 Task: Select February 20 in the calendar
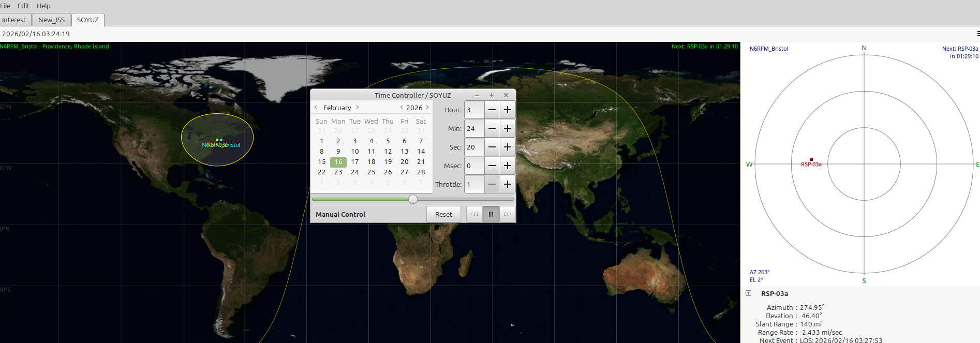(x=404, y=162)
